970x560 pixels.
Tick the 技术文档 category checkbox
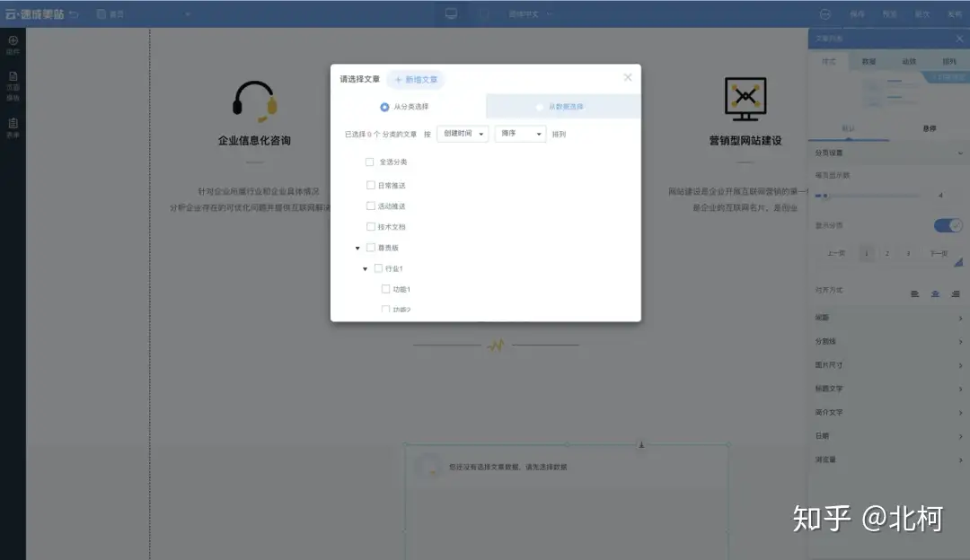[x=370, y=227]
